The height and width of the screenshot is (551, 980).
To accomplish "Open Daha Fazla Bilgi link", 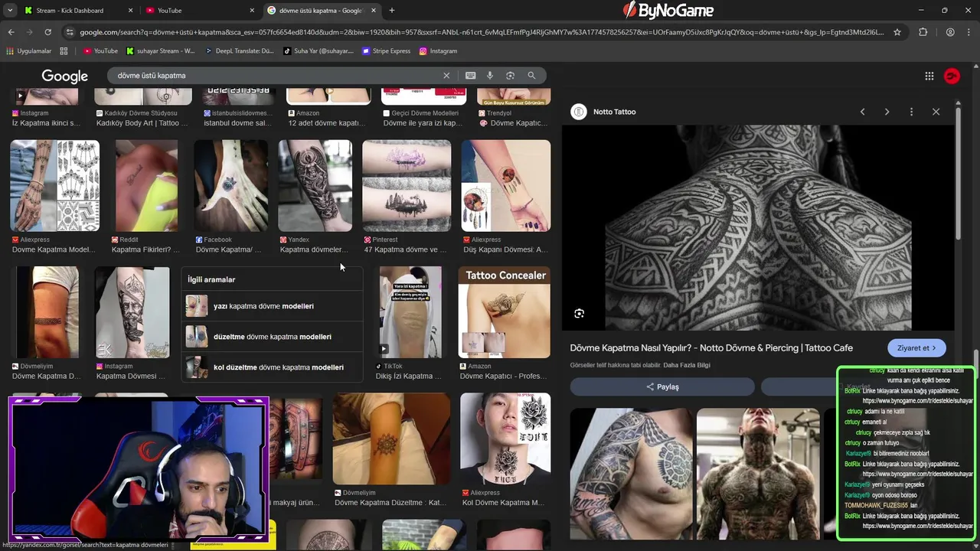I will tap(687, 365).
